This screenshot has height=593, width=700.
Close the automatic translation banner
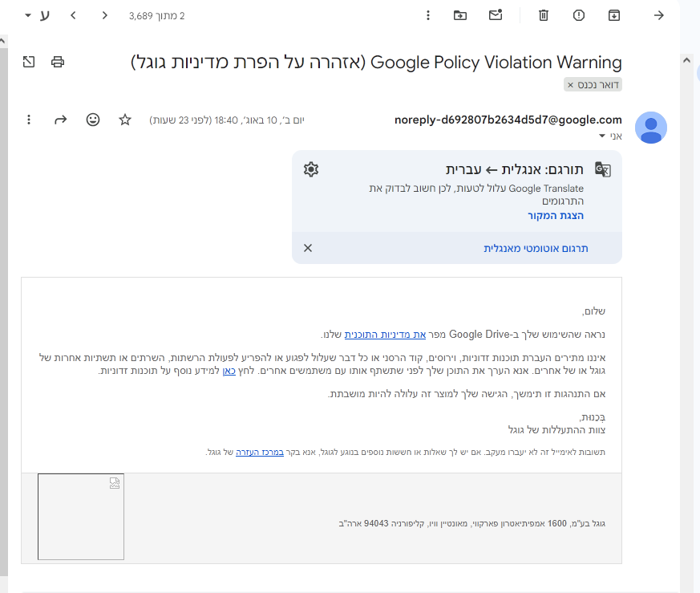tap(308, 248)
